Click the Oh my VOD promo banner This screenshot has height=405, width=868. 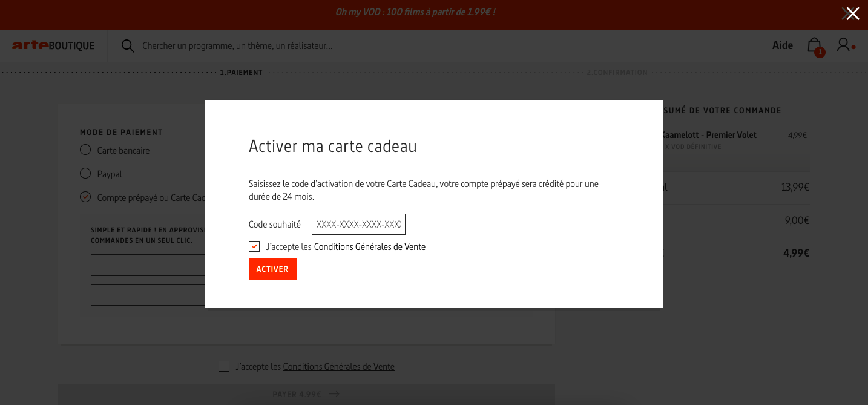(415, 12)
